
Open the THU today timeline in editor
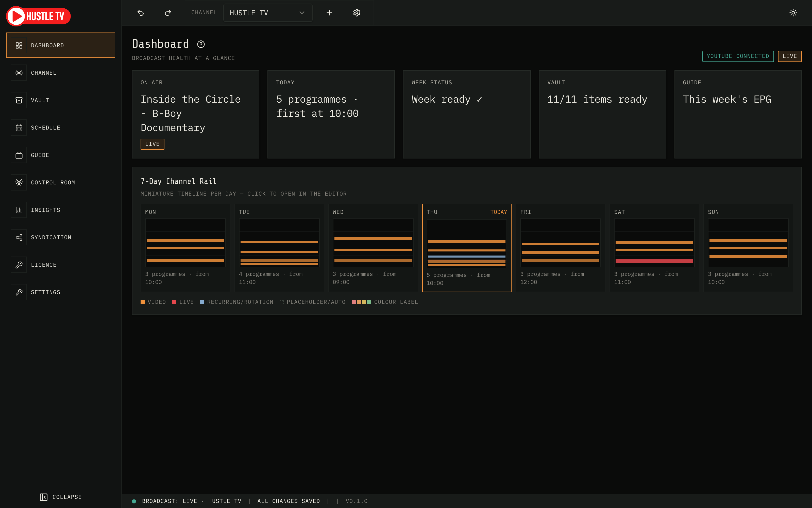point(467,248)
